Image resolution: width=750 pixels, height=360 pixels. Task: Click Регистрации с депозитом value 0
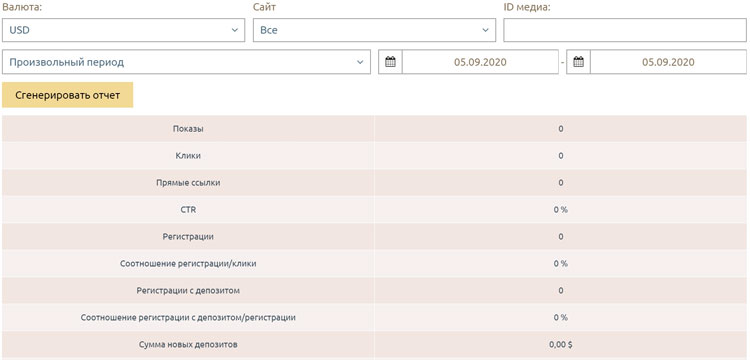[x=561, y=291]
